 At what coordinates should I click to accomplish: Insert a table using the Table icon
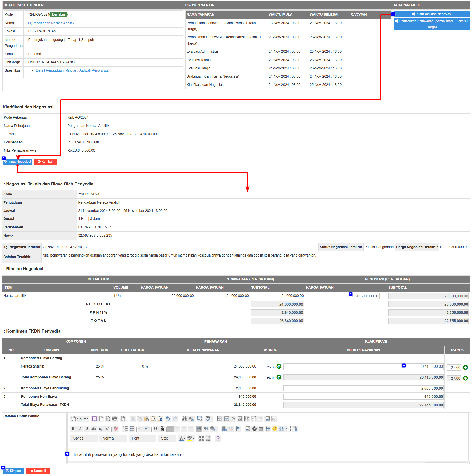click(x=261, y=429)
